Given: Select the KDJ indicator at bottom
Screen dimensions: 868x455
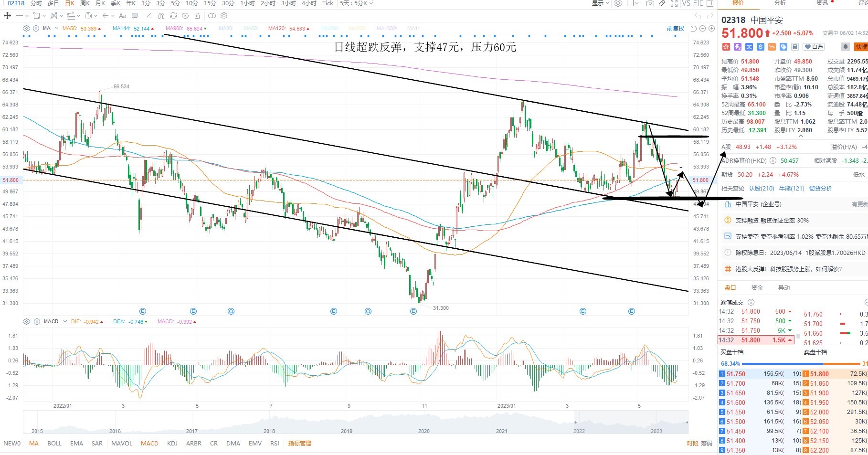Looking at the screenshot, I should pos(172,443).
